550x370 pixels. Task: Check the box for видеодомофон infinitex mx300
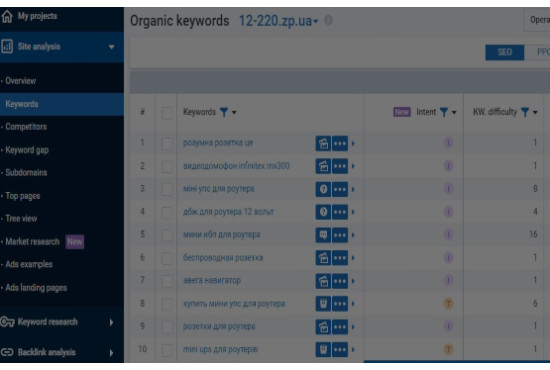tap(167, 166)
